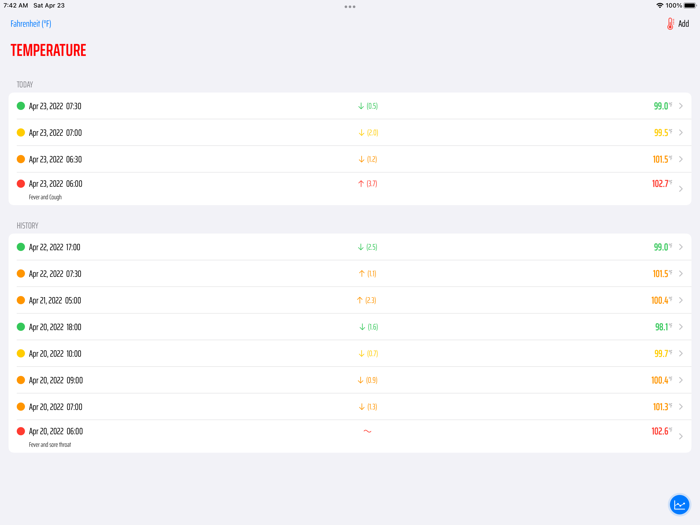
Task: Select the Apr 20, 2022 18:00 date text
Action: pos(55,327)
